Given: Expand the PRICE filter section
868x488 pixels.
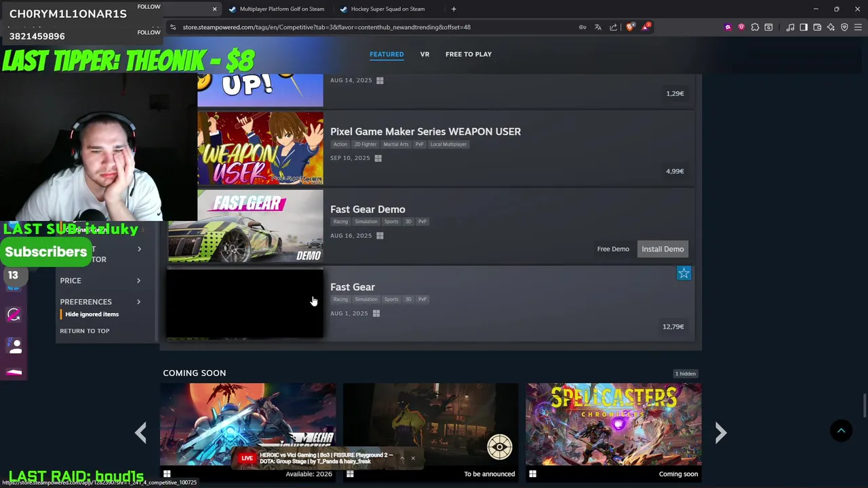Looking at the screenshot, I should point(100,281).
